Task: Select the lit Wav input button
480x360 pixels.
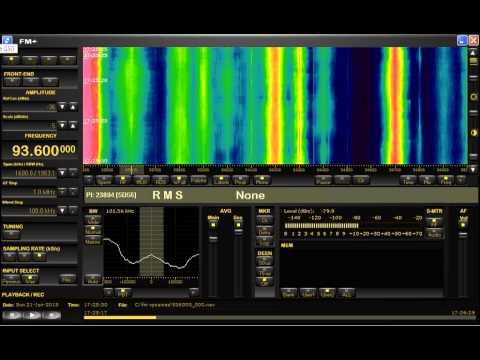Action: pyautogui.click(x=30, y=279)
